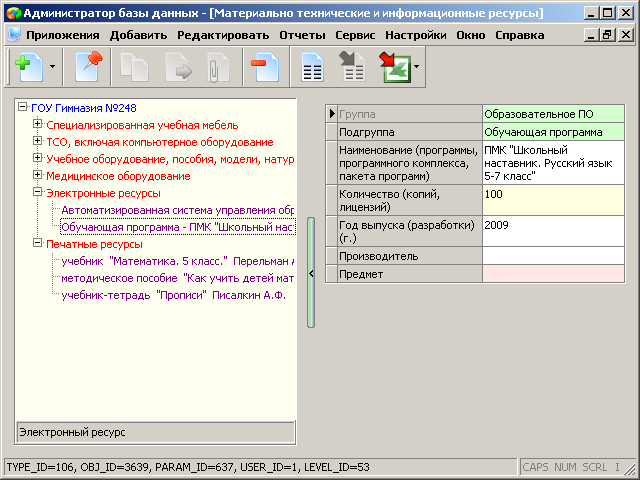640x480 pixels.
Task: Click the move document arrow icon
Action: click(178, 67)
